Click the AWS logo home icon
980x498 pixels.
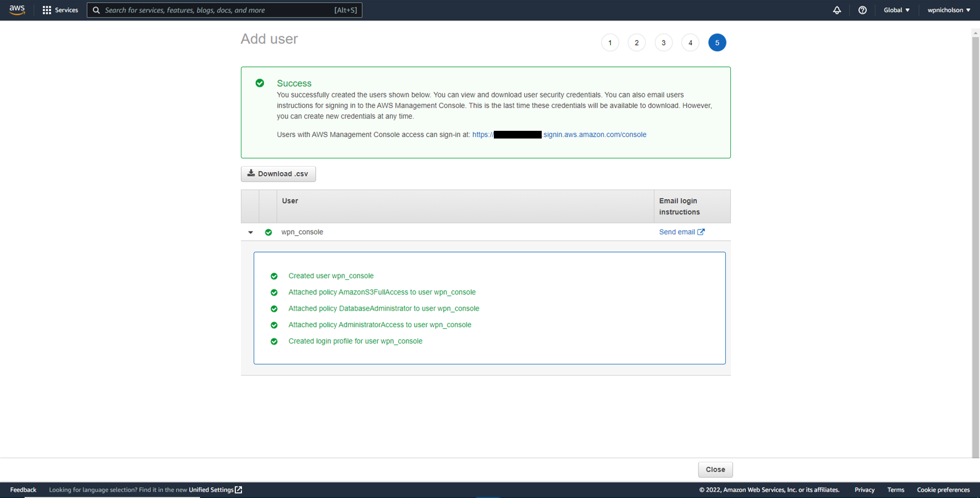[17, 10]
